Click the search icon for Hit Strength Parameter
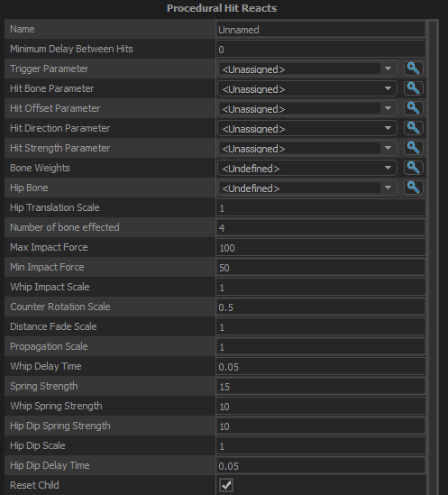 tap(413, 148)
